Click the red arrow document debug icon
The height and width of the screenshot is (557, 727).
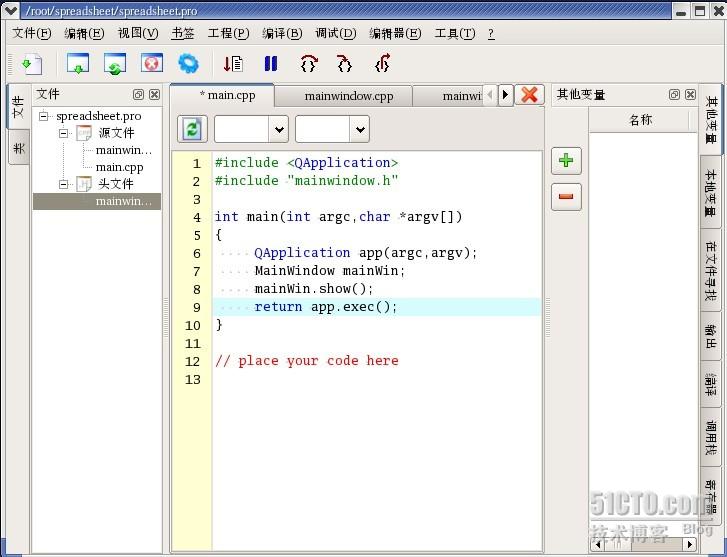[233, 64]
